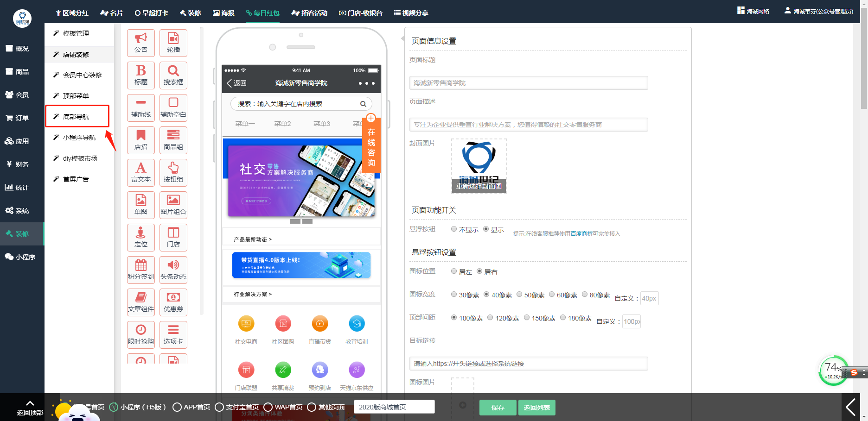Go to 商品 in left sidebar
868x421 pixels.
(17, 72)
